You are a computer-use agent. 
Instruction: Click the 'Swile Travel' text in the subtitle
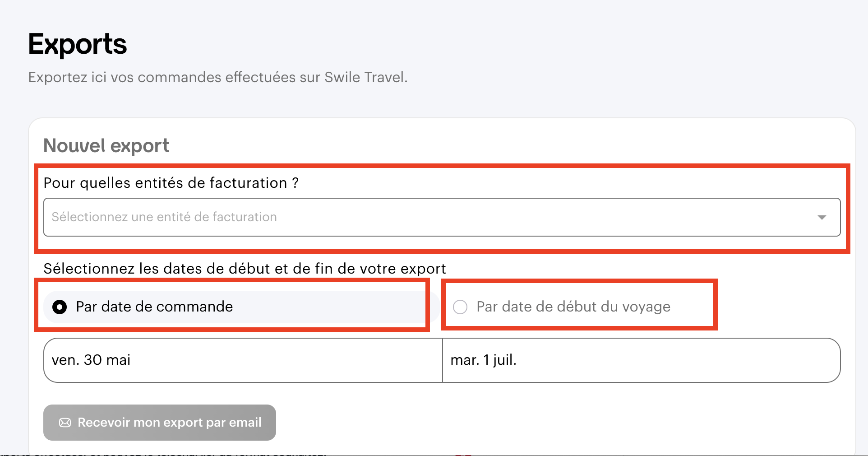click(x=365, y=77)
